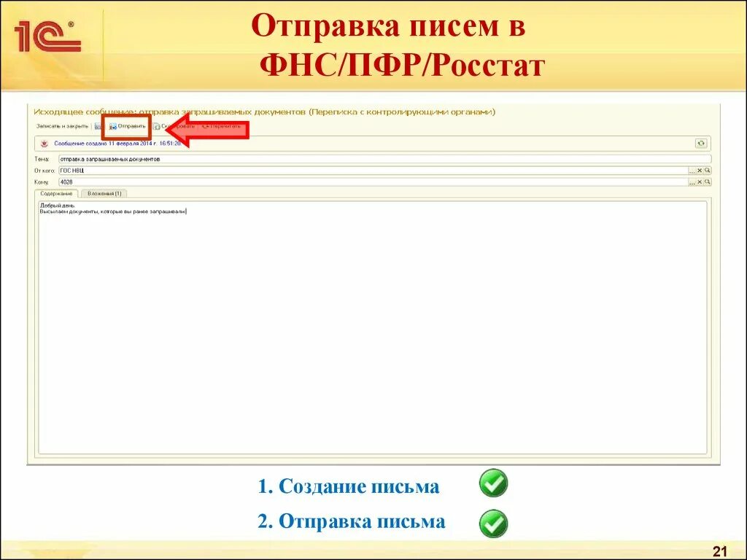Click the Перечитать toolbar button

click(221, 127)
